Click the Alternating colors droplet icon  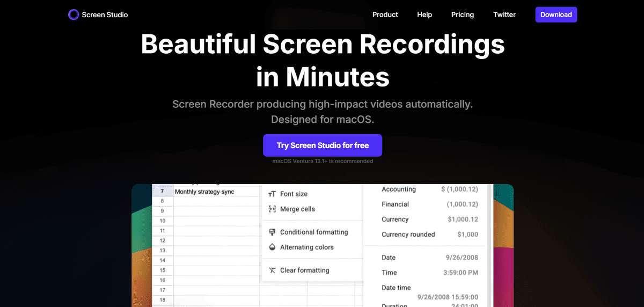click(x=272, y=247)
